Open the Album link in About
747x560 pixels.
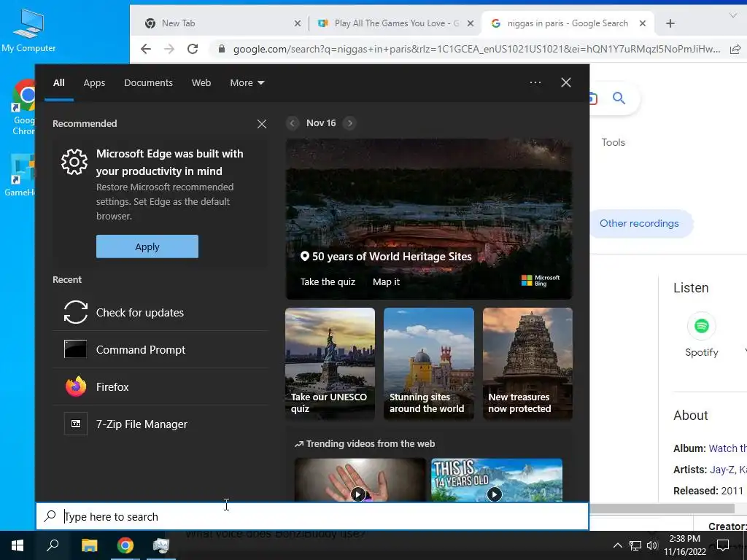[727, 448]
